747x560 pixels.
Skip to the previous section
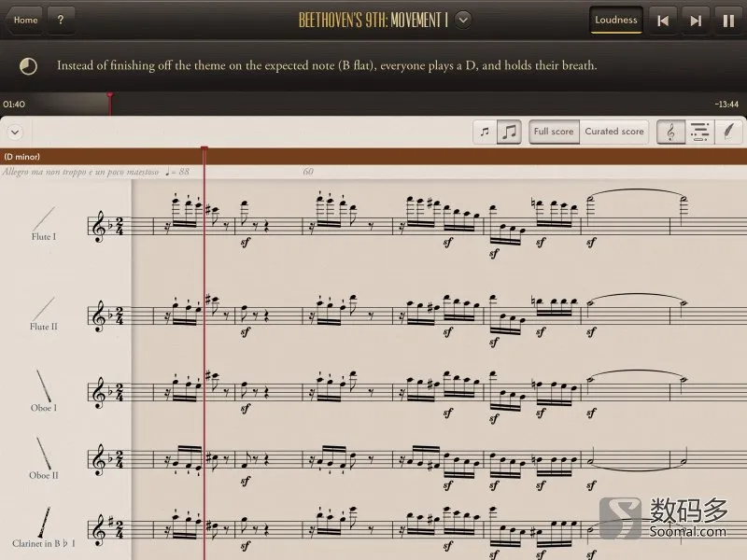point(663,21)
